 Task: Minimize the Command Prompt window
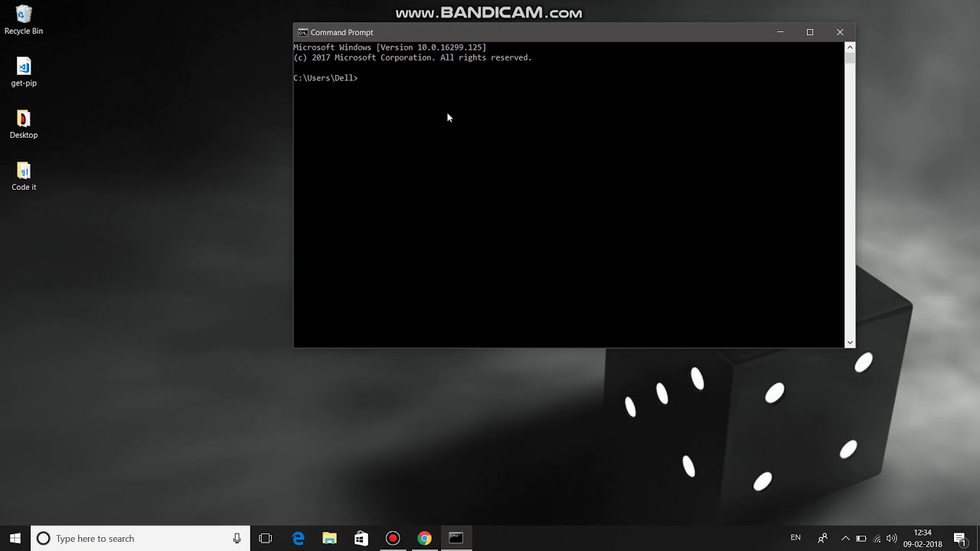[780, 32]
